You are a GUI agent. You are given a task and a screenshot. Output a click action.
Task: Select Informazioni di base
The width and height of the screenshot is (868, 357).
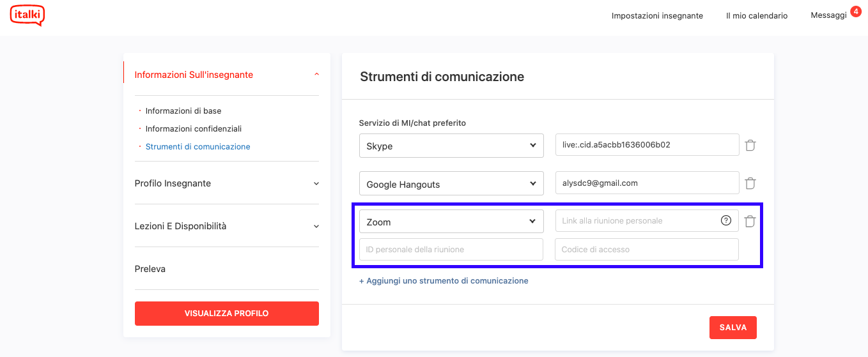tap(183, 110)
